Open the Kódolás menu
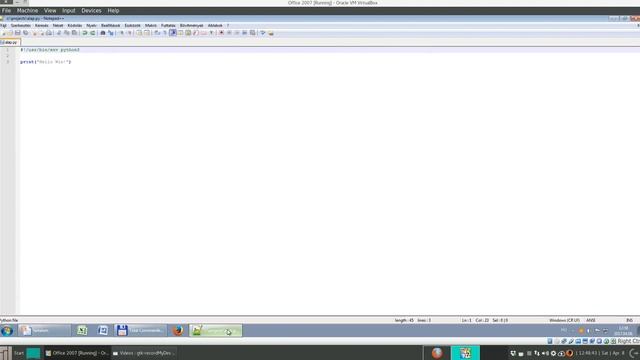640x360 pixels. coord(75,25)
